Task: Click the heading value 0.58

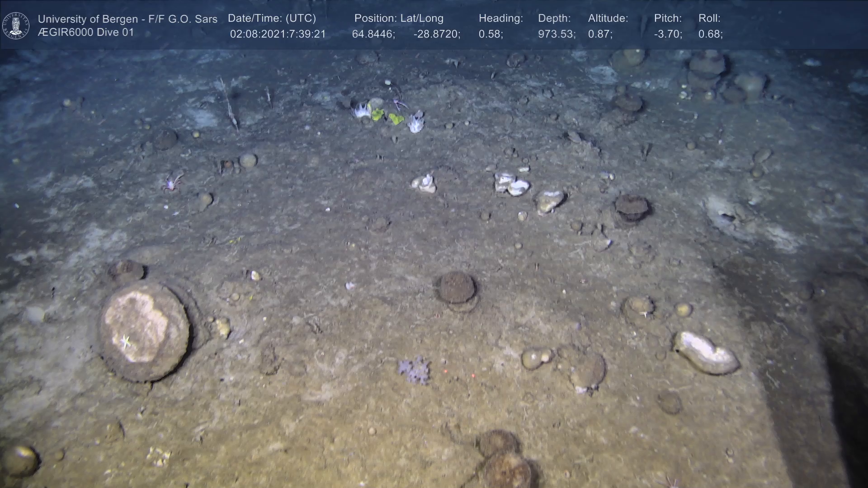Action: click(491, 34)
